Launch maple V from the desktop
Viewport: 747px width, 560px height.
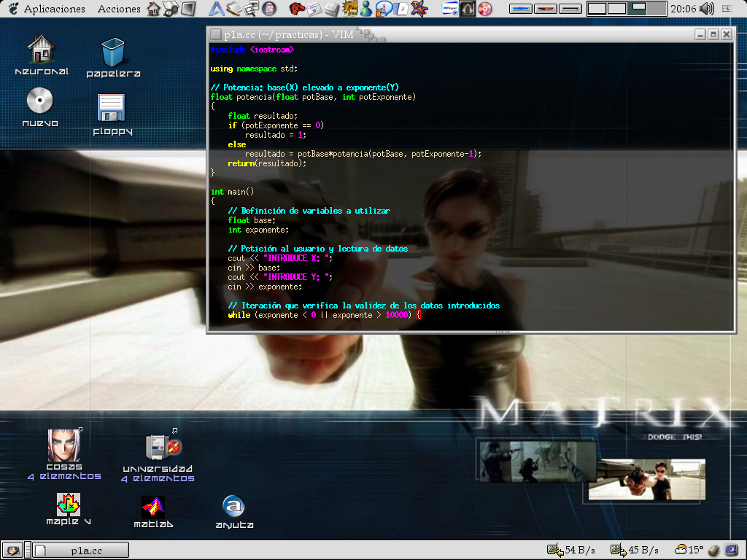click(69, 508)
